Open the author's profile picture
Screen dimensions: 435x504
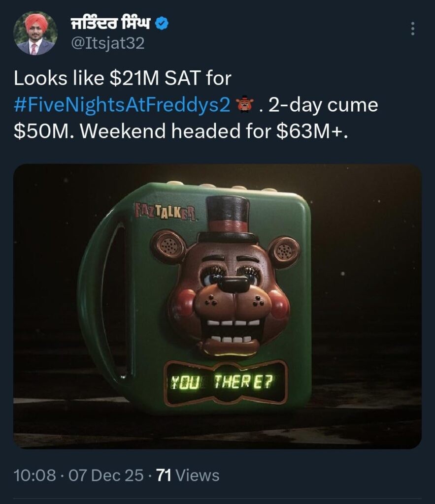click(x=35, y=33)
